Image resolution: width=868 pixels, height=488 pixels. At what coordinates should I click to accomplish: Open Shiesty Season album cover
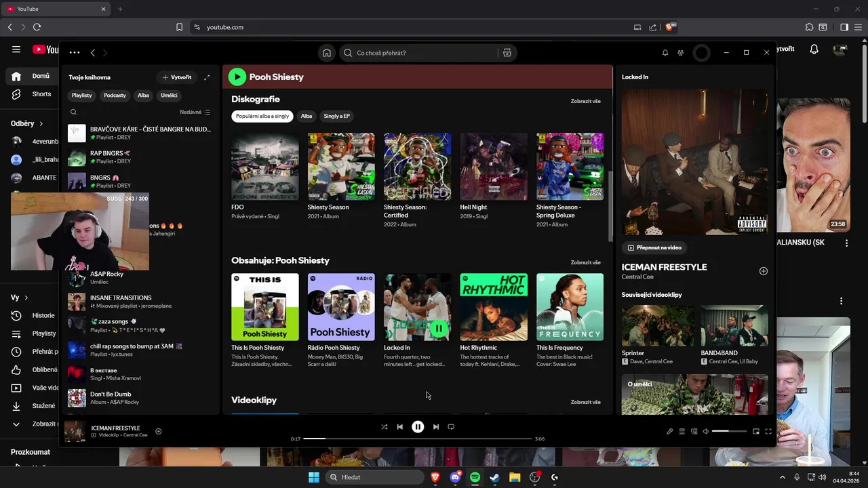pos(341,166)
